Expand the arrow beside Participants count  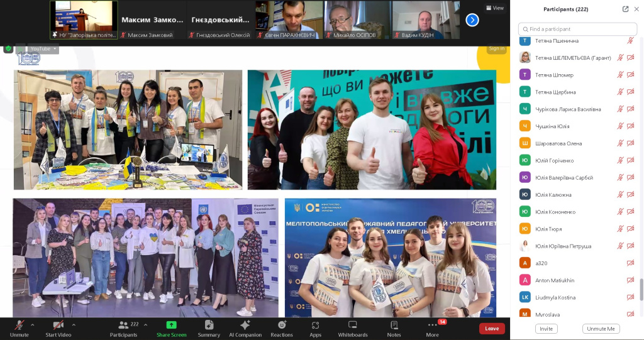[x=145, y=325]
